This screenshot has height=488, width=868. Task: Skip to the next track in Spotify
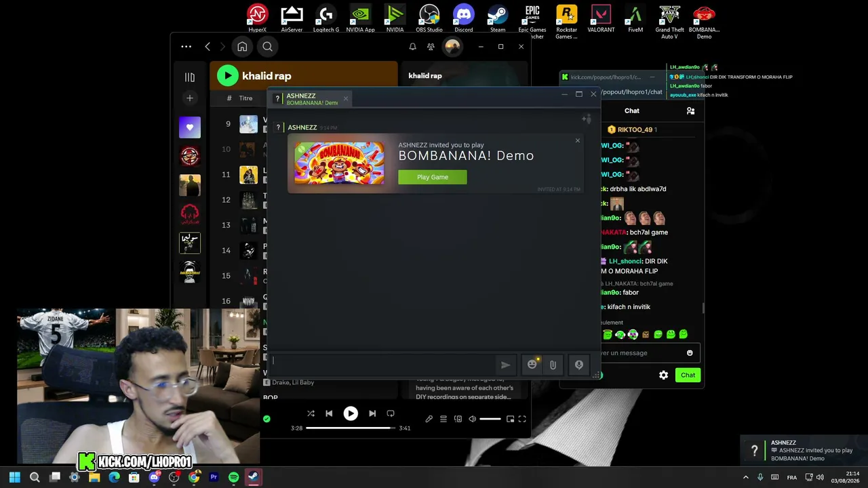point(372,413)
